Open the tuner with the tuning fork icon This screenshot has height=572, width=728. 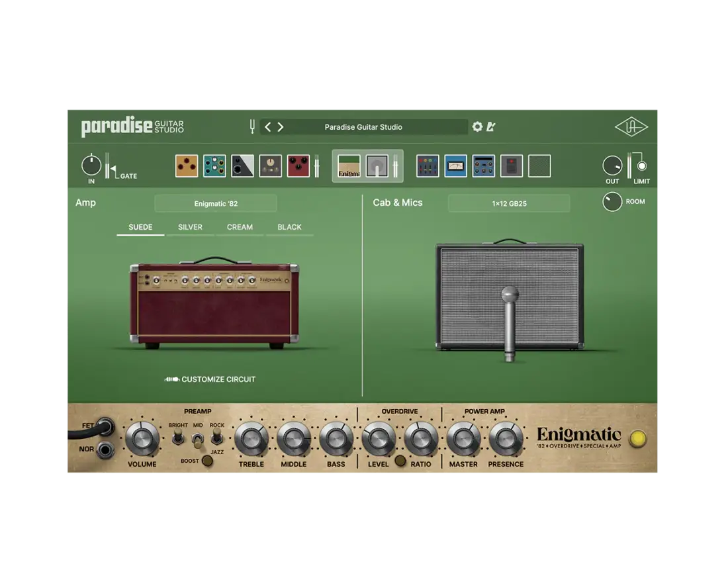(x=252, y=126)
